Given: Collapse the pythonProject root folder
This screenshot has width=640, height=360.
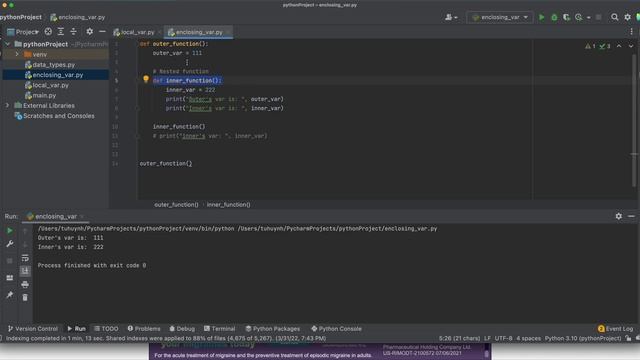Looking at the screenshot, I should point(8,44).
